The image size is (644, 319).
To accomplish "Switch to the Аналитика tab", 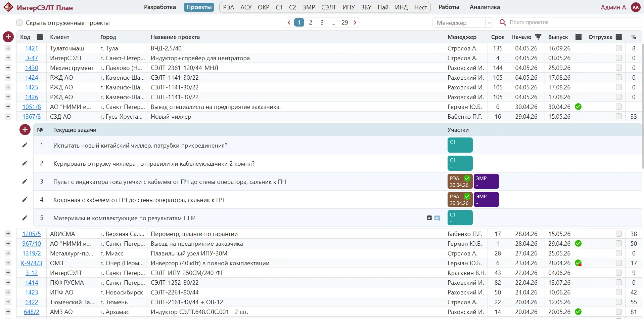I will pyautogui.click(x=485, y=7).
